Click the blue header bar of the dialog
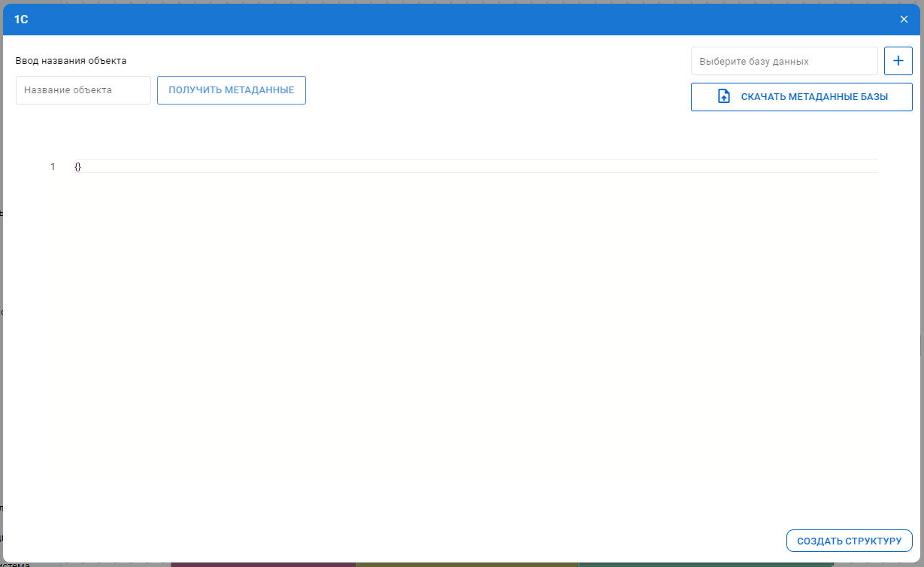The image size is (924, 567). click(451, 20)
